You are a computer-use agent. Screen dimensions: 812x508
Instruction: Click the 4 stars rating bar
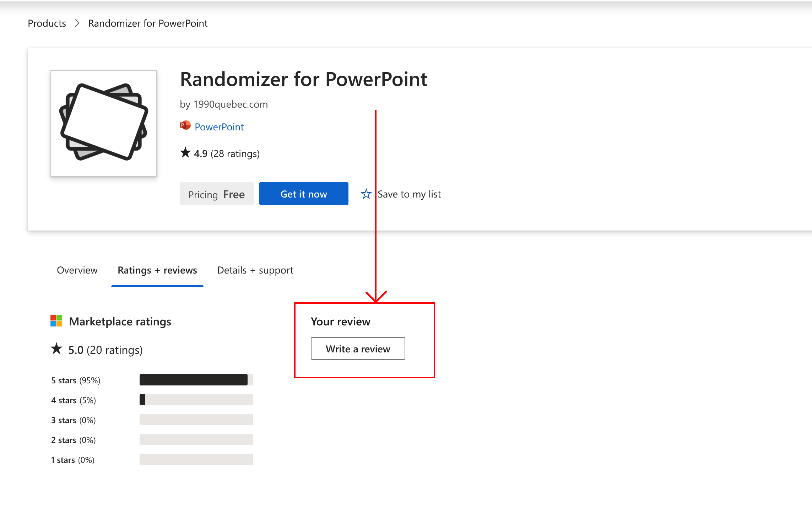[196, 400]
